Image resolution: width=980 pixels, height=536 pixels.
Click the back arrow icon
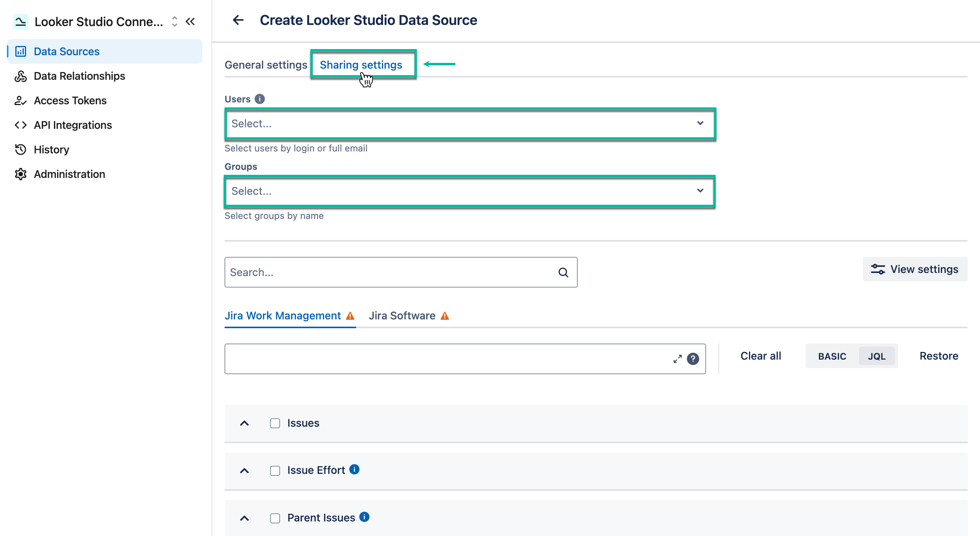(238, 20)
